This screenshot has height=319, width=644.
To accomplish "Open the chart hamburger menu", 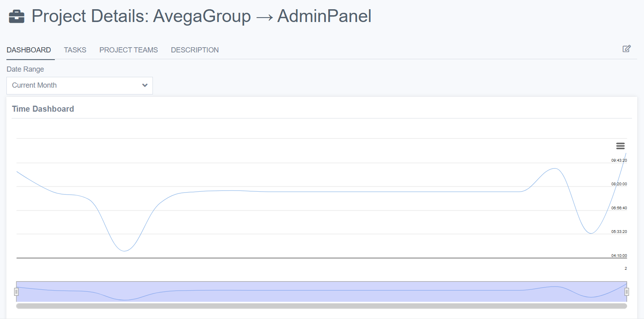I will [620, 146].
